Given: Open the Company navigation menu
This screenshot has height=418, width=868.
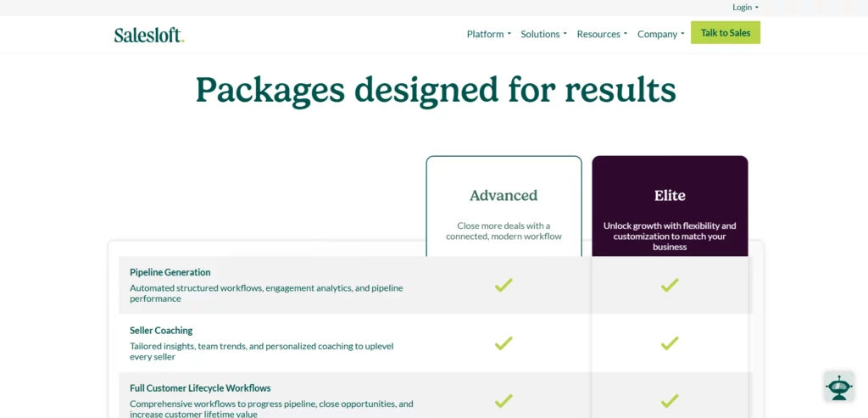Looking at the screenshot, I should tap(660, 34).
